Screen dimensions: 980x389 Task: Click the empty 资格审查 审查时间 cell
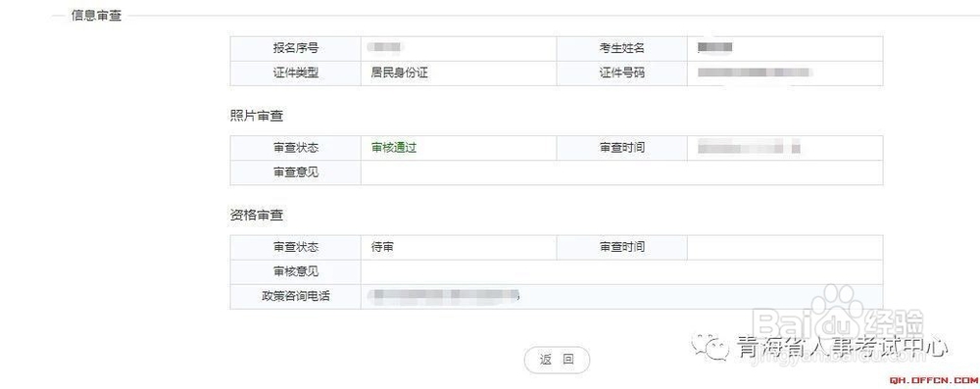click(x=785, y=247)
